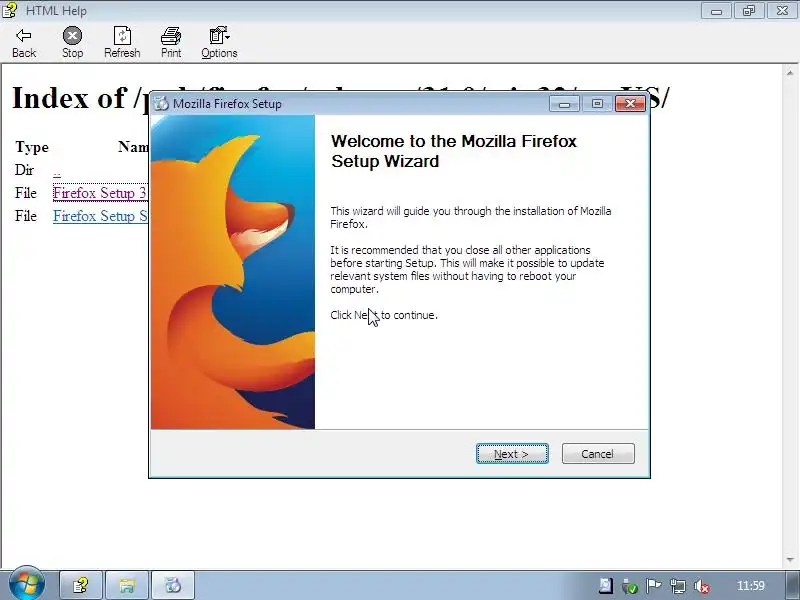This screenshot has width=800, height=600.
Task: Click the Welcome to Mozilla Firefox Setup Wizard heading
Action: 454,151
